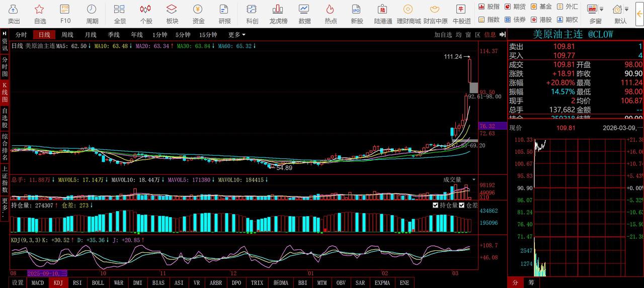Open 资讯 in left sidebar
644x288 pixels.
pyautogui.click(x=5, y=45)
